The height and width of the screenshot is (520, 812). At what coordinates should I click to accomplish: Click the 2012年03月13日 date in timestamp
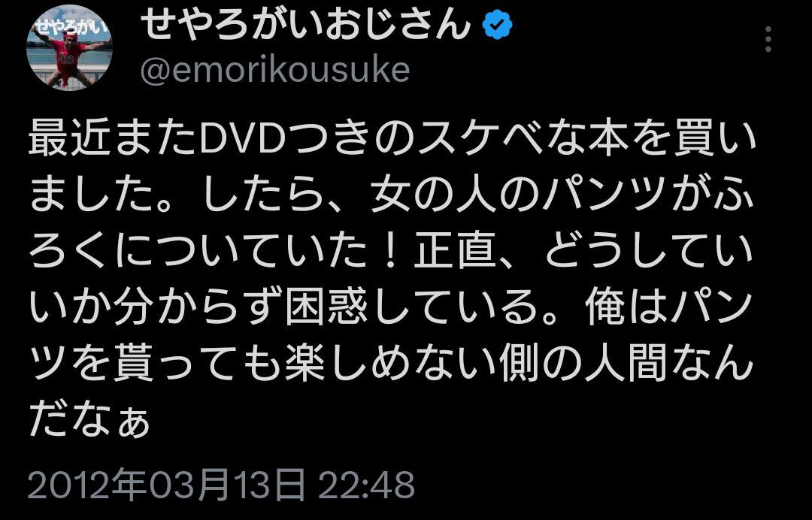166,484
